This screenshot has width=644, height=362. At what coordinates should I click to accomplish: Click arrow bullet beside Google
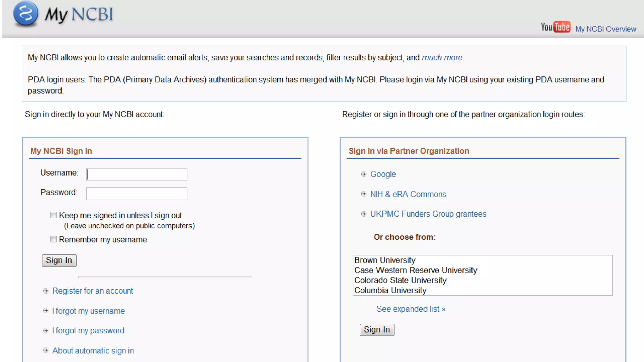[364, 174]
